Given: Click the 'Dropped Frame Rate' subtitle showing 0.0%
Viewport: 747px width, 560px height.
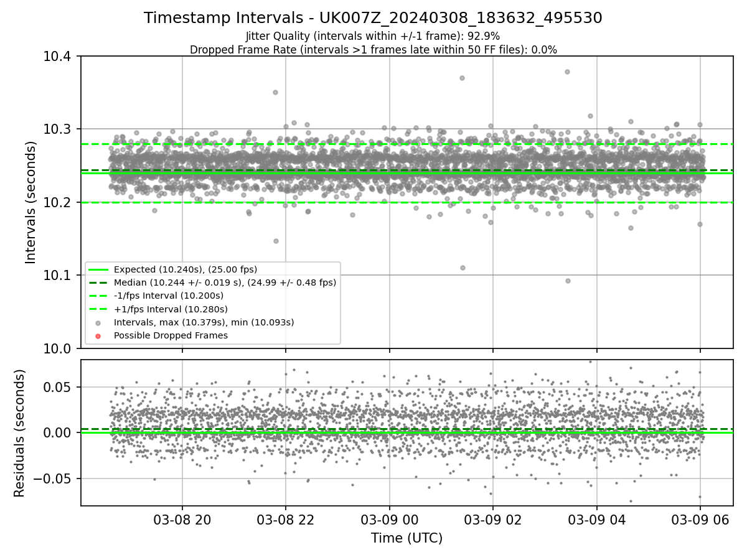Looking at the screenshot, I should pos(373,50).
